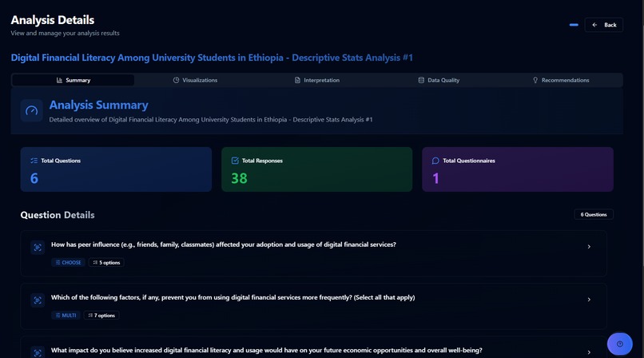Click the Digital Financial Literacy analysis title
This screenshot has width=644, height=358.
tap(212, 58)
